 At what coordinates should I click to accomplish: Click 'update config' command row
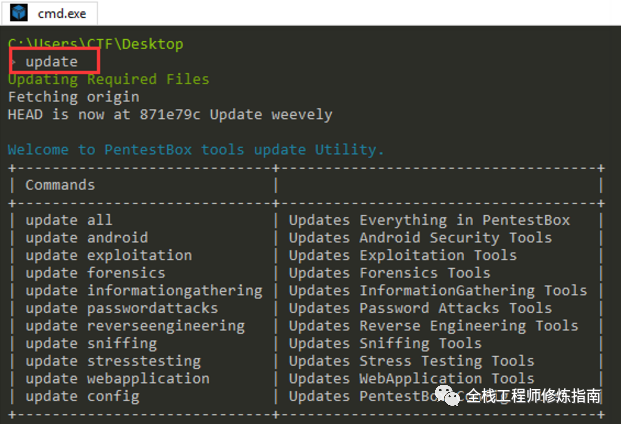pos(82,396)
